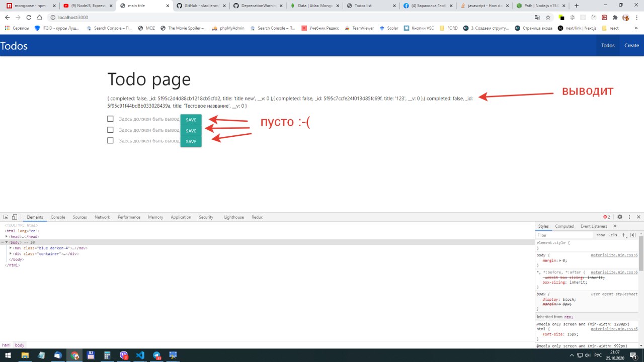This screenshot has width=644, height=362.
Task: Click the translate page icon in address bar
Action: point(537,17)
